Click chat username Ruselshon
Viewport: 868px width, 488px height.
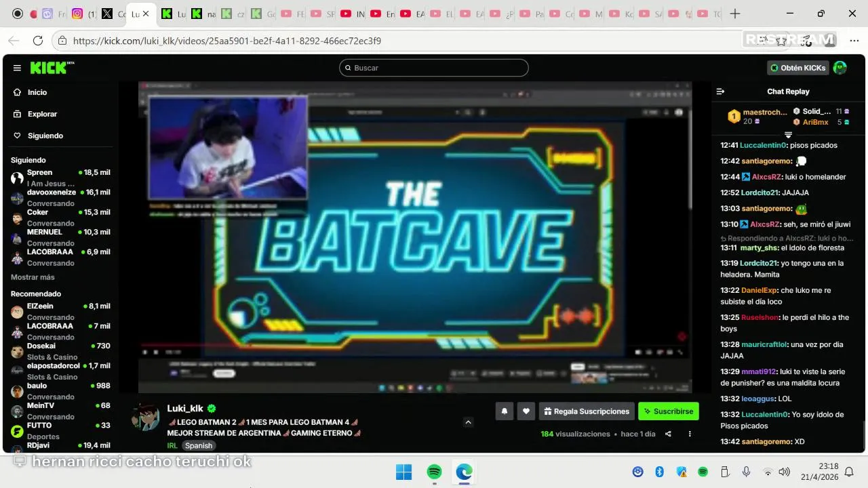[x=759, y=317]
